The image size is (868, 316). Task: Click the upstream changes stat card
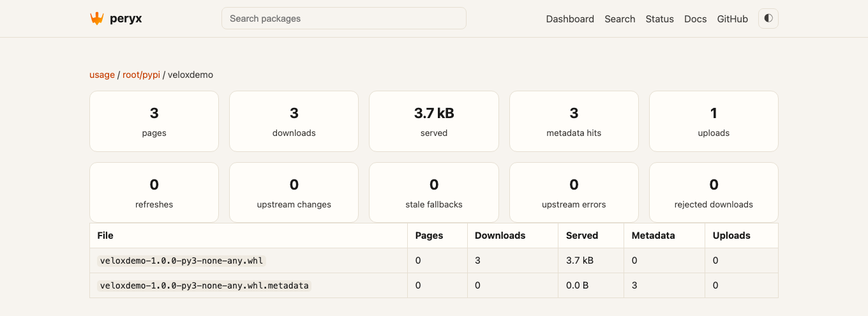(294, 193)
